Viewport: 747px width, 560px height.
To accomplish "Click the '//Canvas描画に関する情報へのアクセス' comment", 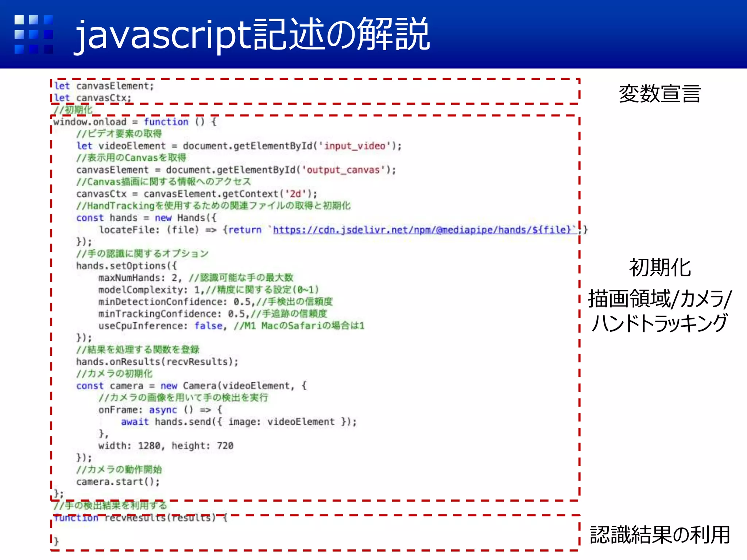I will [163, 182].
